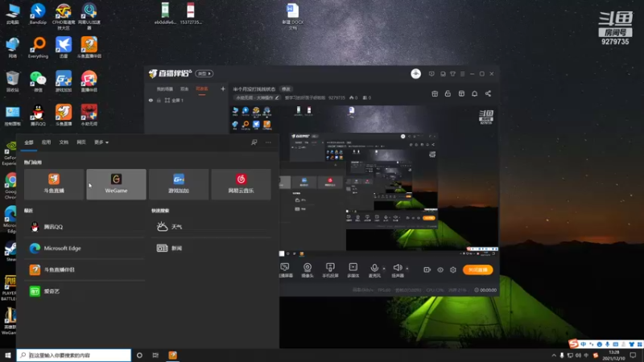644x362 pixels.
Task: Click the 类型 mode pill next to the logo
Action: (x=204, y=73)
